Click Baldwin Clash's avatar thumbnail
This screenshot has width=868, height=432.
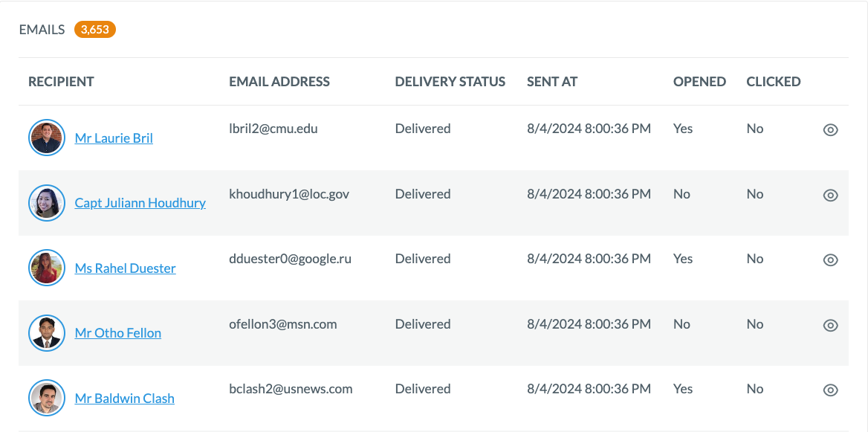pyautogui.click(x=47, y=399)
